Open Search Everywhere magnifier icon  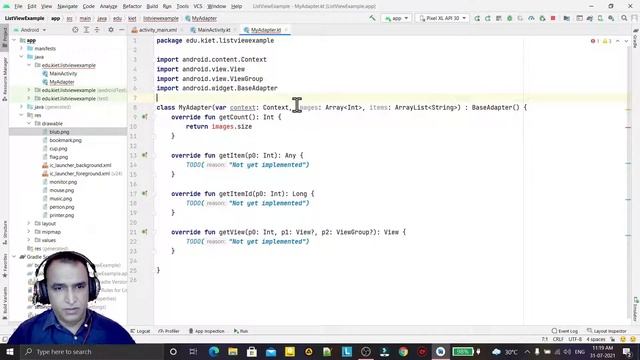tap(624, 18)
